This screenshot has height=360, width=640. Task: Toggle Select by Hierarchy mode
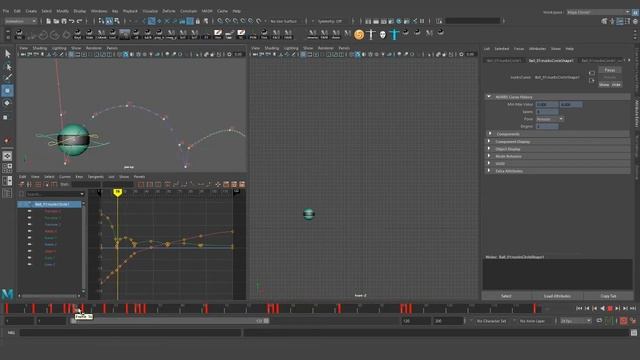pyautogui.click(x=101, y=21)
